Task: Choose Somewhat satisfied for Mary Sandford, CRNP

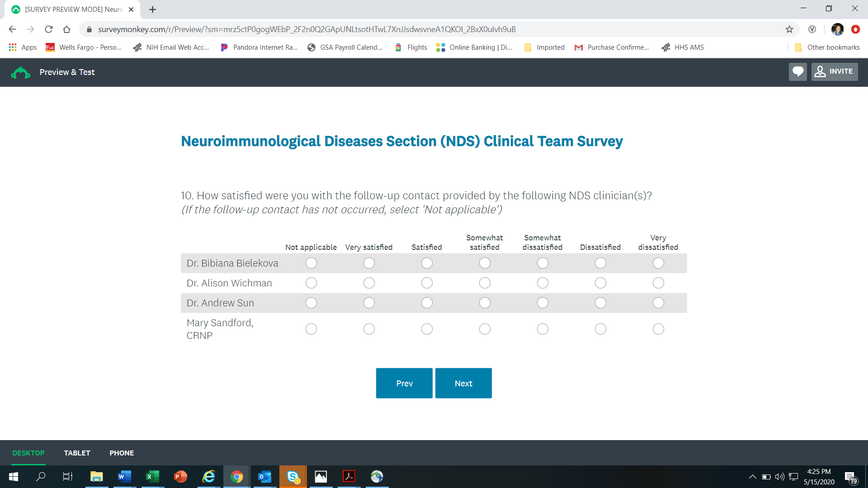Action: tap(485, 329)
